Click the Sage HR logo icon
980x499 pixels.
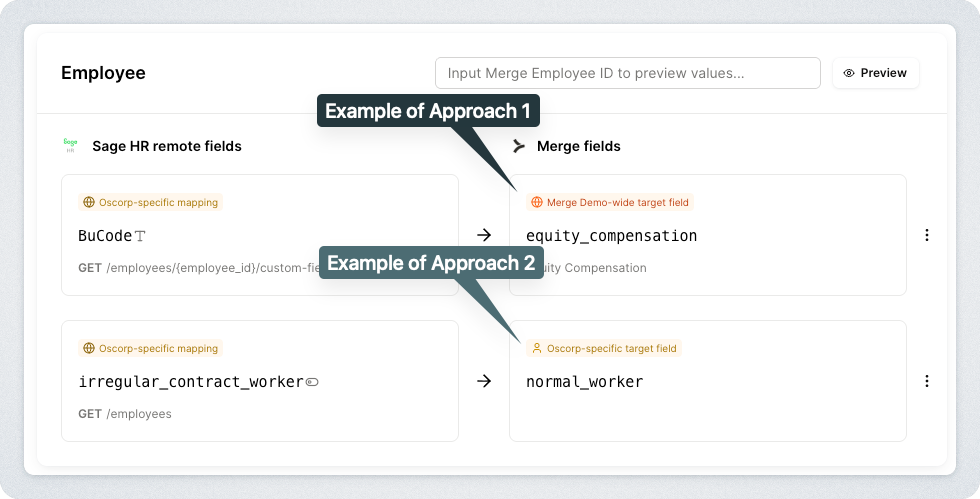point(70,146)
